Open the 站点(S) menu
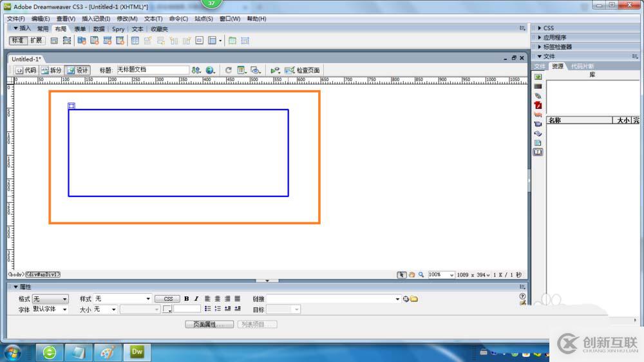This screenshot has width=644, height=362. pyautogui.click(x=204, y=19)
